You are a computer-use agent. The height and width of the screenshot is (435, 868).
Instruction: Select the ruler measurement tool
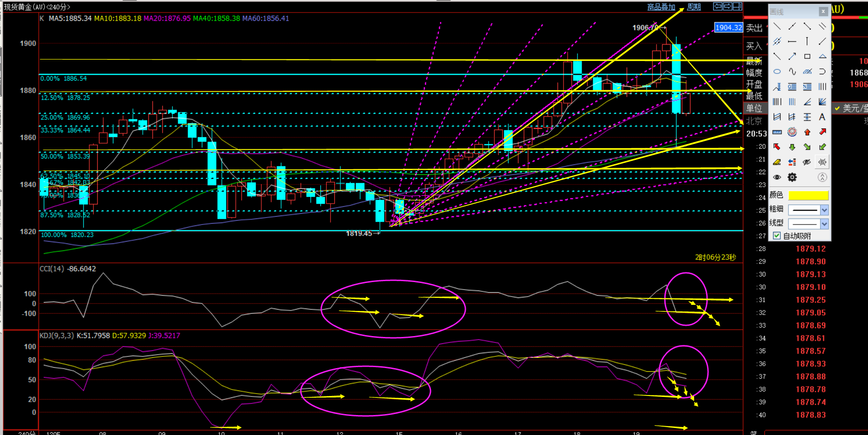pos(777,132)
